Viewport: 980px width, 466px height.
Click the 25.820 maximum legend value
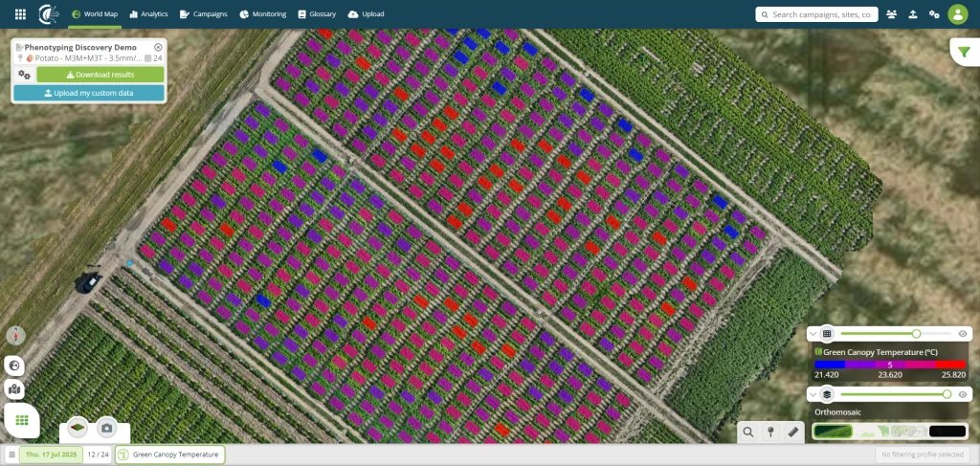(954, 375)
